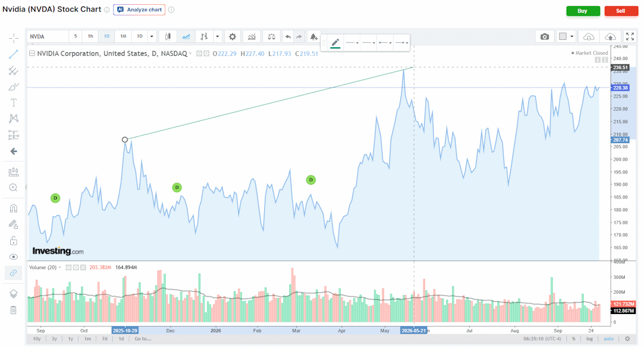Hide the Volume indicator via eye
This screenshot has width=644, height=348.
(x=69, y=267)
